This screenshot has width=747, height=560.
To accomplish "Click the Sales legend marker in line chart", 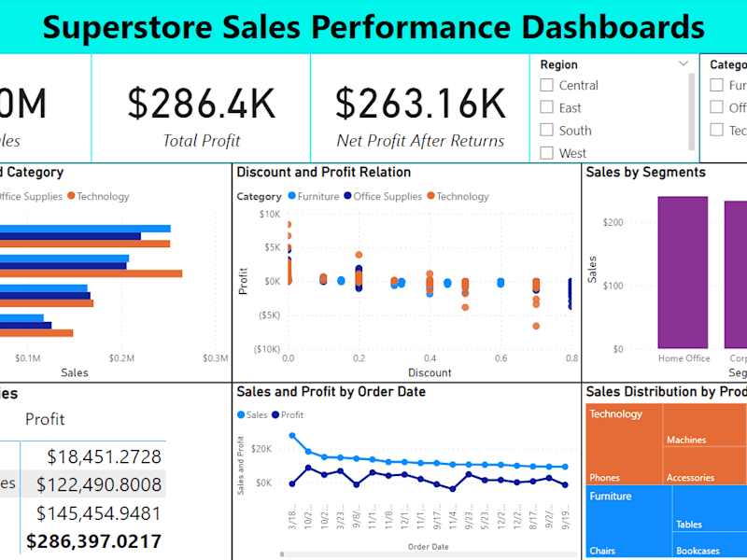I will (241, 414).
